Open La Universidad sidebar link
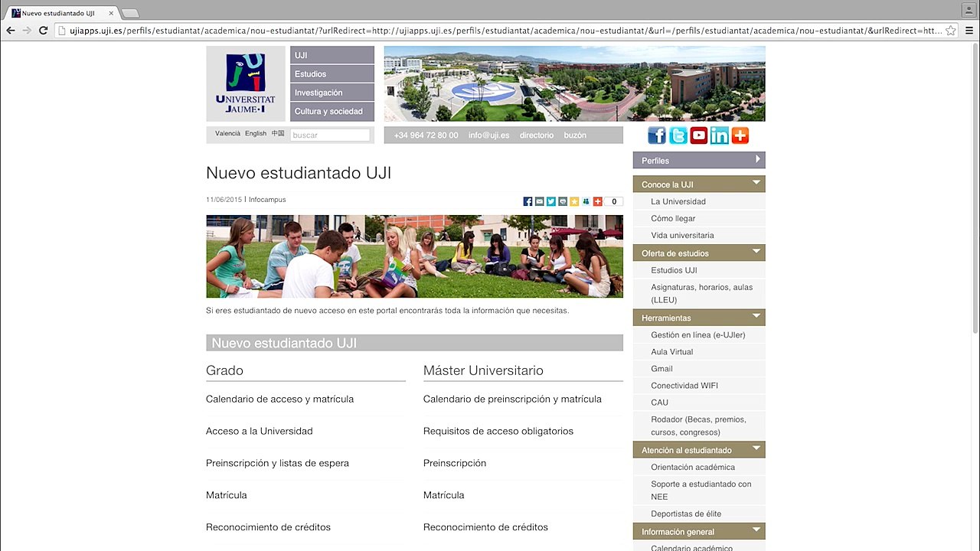 [x=678, y=201]
